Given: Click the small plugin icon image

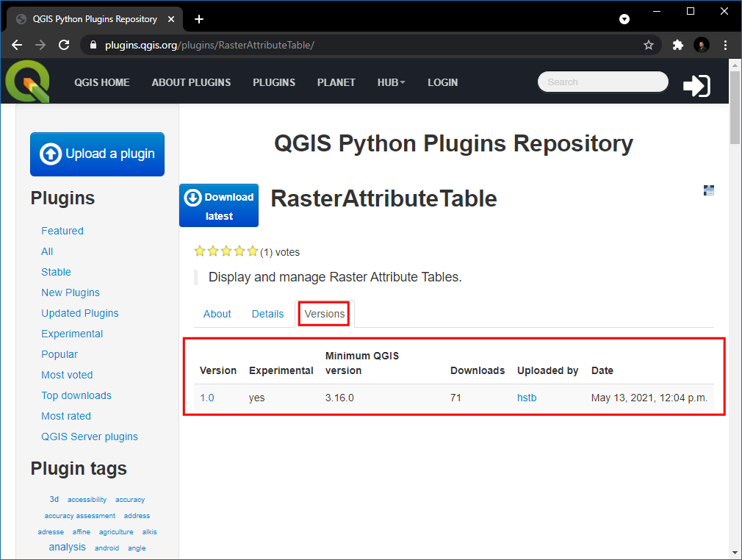Looking at the screenshot, I should click(709, 190).
